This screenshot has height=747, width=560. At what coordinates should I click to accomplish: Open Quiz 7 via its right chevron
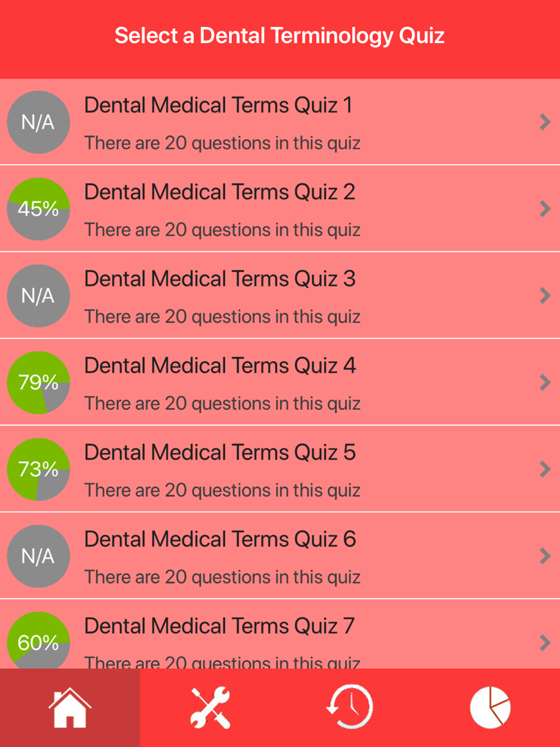[545, 642]
